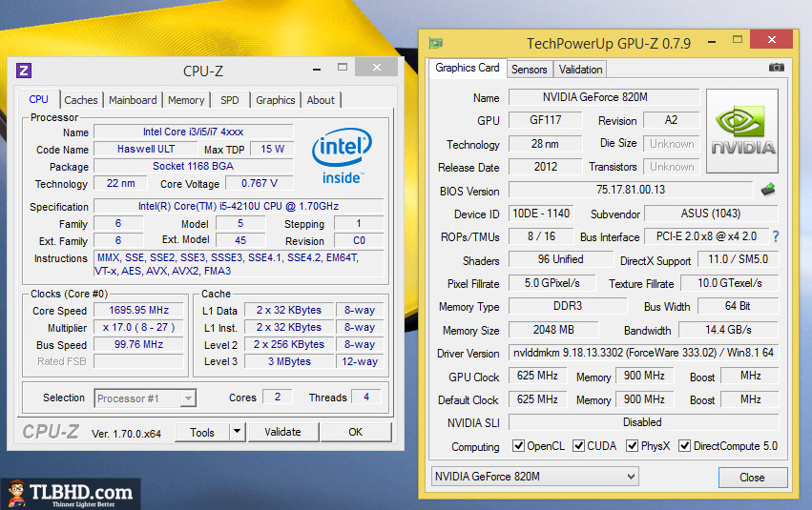Click the Driver Version field nvlddmkm
The height and width of the screenshot is (510, 812).
click(x=643, y=353)
